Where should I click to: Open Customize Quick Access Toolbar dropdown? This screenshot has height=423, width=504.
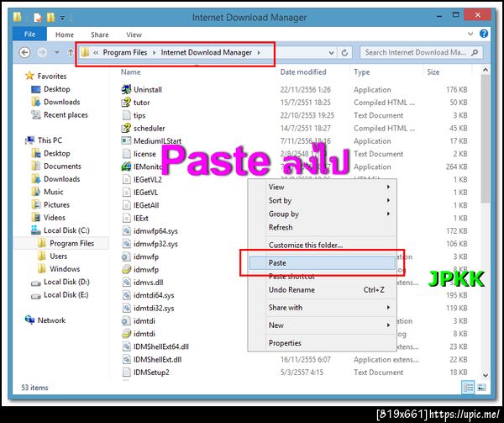(x=63, y=18)
